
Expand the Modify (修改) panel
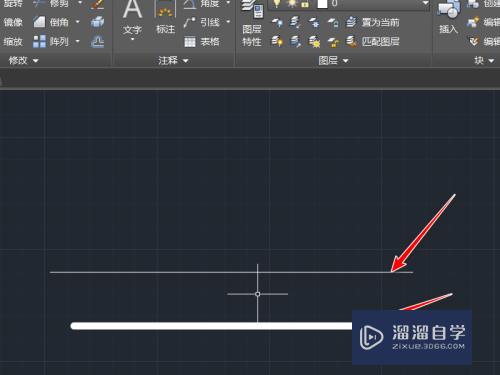tap(23, 60)
